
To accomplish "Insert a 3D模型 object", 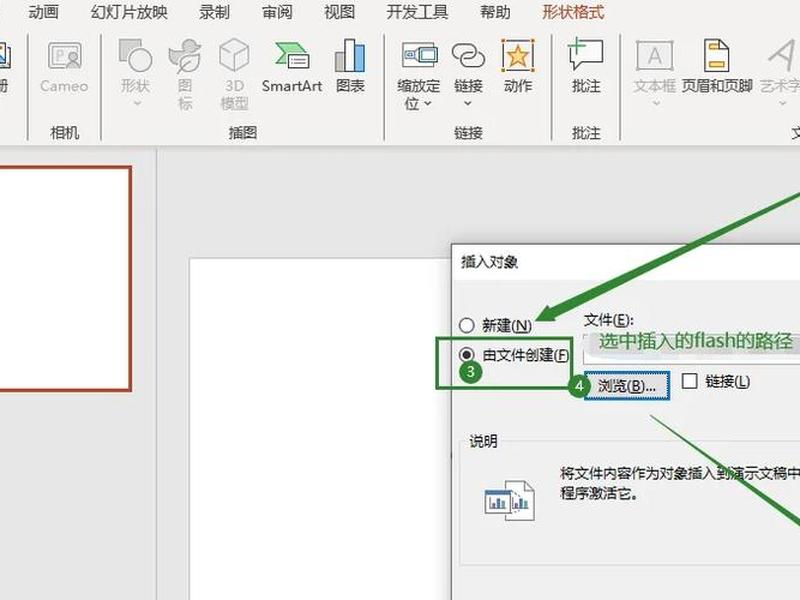I will click(x=234, y=74).
